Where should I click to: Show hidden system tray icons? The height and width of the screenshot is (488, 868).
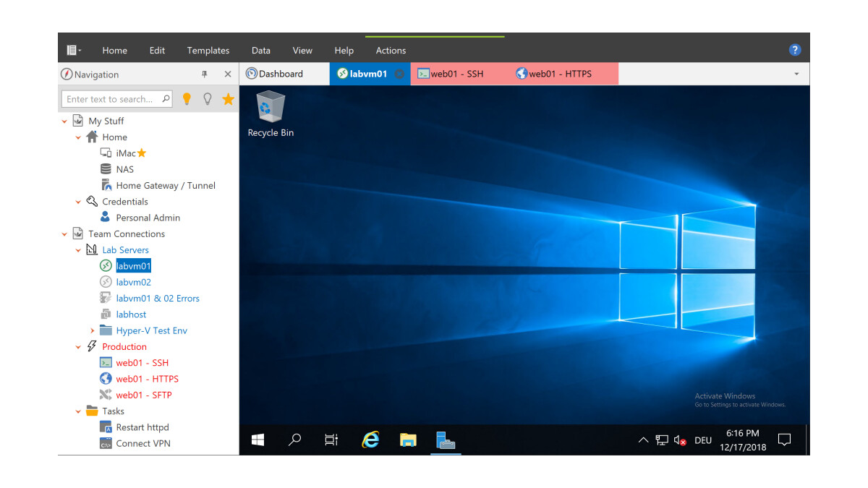click(x=643, y=440)
